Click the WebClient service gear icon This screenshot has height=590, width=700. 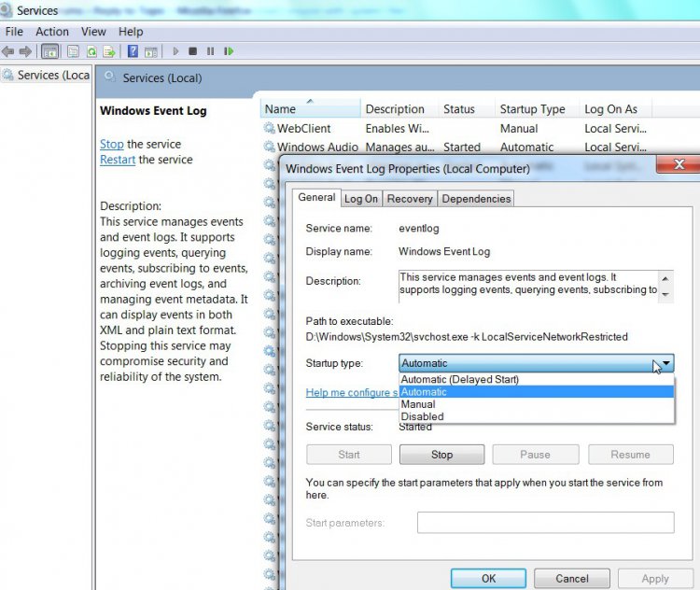coord(269,128)
